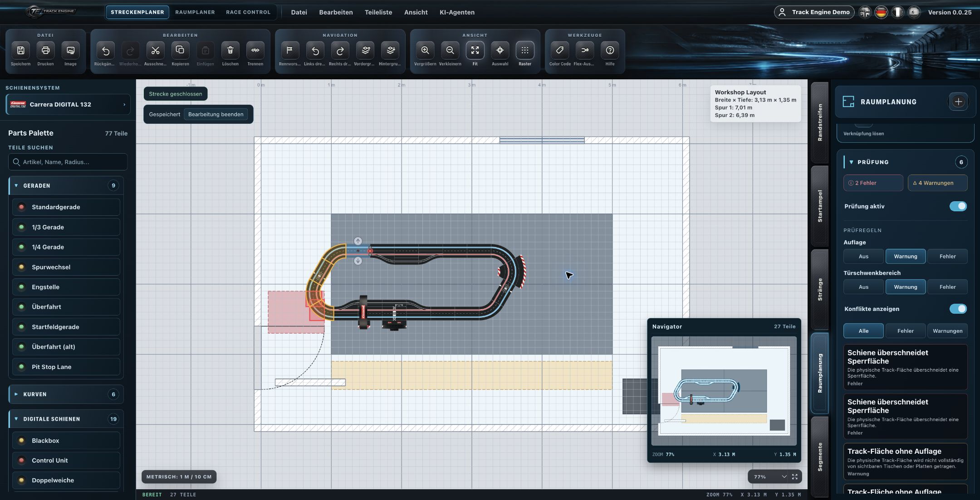Export via the Image icon
The width and height of the screenshot is (980, 500).
[70, 50]
